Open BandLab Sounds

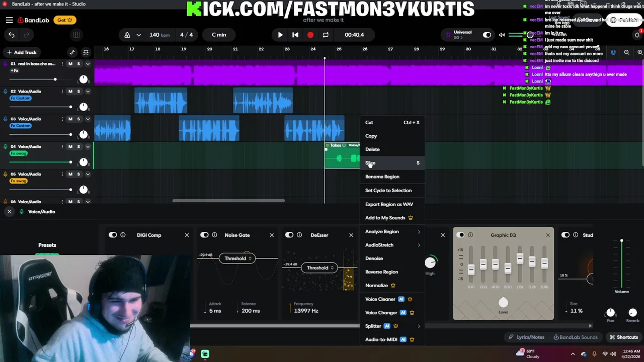pyautogui.click(x=575, y=337)
